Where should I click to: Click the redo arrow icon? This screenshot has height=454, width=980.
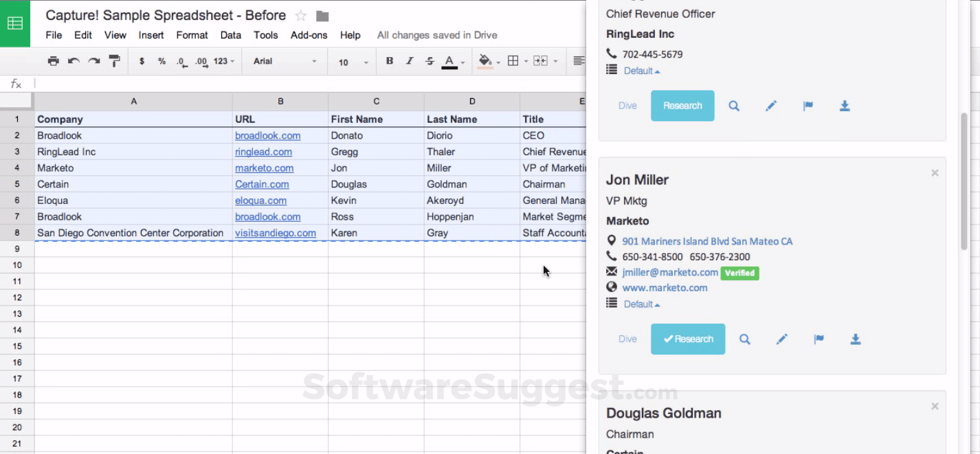94,61
